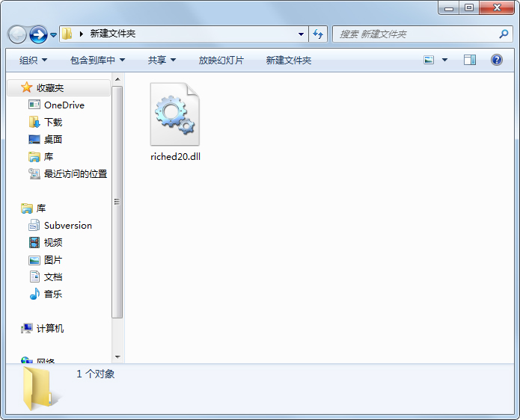Open the 共享 share menu
The height and width of the screenshot is (420, 520).
162,60
